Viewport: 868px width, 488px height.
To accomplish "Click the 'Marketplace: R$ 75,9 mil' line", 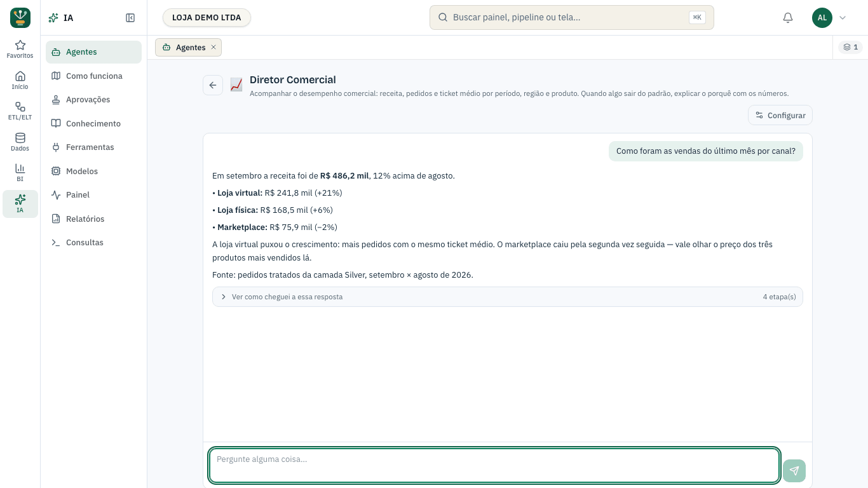I will point(275,227).
